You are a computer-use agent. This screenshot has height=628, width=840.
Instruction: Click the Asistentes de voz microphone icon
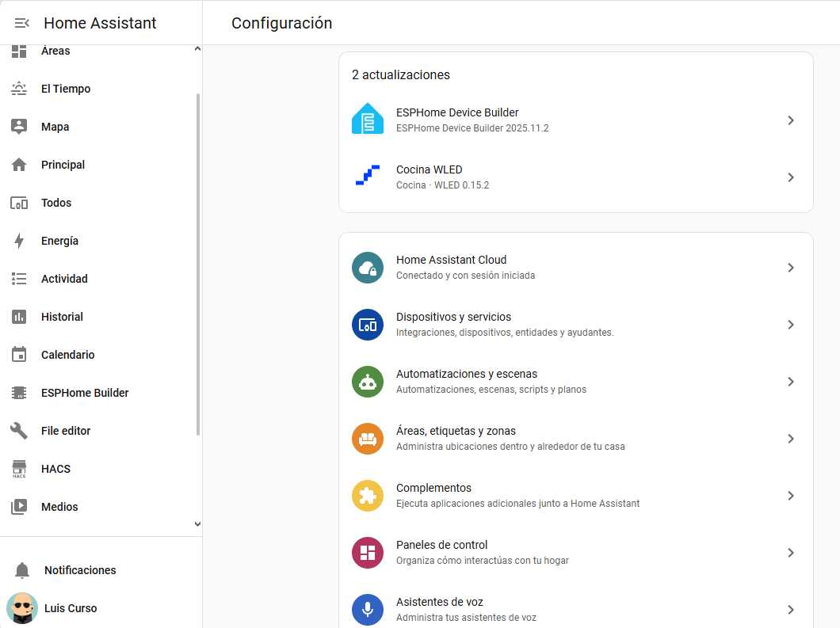[x=368, y=609]
